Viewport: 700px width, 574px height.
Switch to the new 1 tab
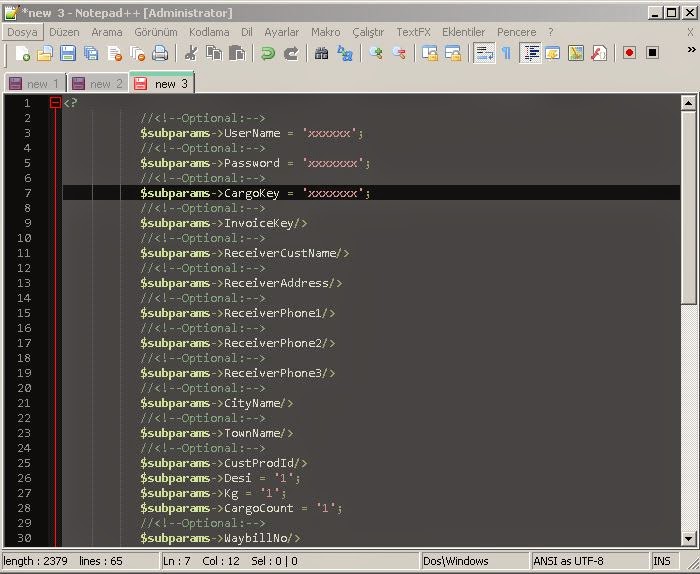[35, 83]
